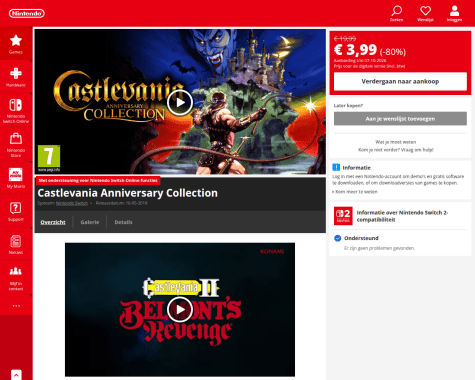Open Support question mark icon

pos(16,208)
